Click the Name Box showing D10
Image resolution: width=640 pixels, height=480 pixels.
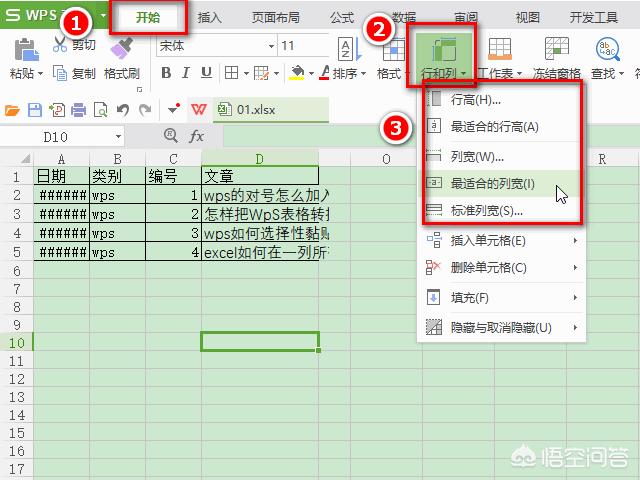coord(56,137)
